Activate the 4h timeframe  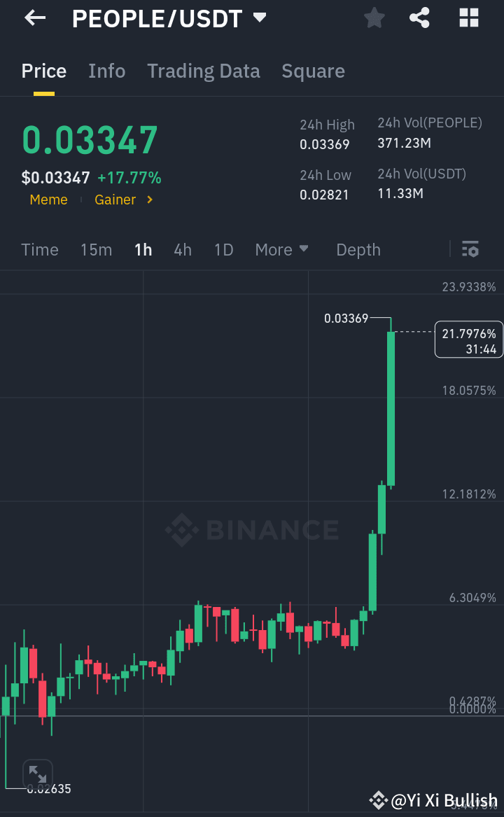183,249
